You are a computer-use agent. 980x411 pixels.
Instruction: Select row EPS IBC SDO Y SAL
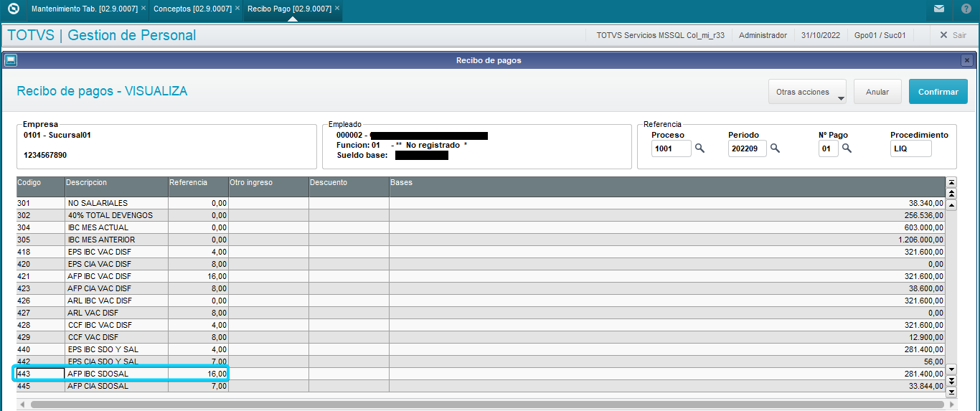click(x=481, y=349)
